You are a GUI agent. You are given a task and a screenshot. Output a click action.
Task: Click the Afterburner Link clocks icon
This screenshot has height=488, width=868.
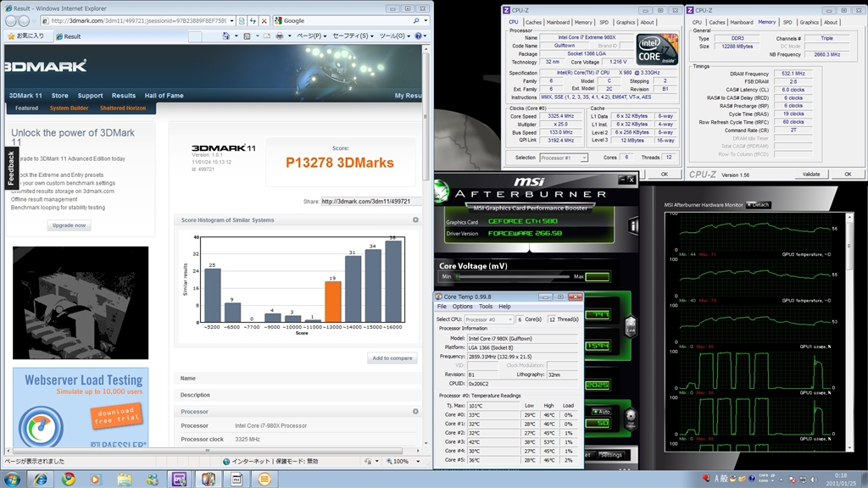coord(631,326)
